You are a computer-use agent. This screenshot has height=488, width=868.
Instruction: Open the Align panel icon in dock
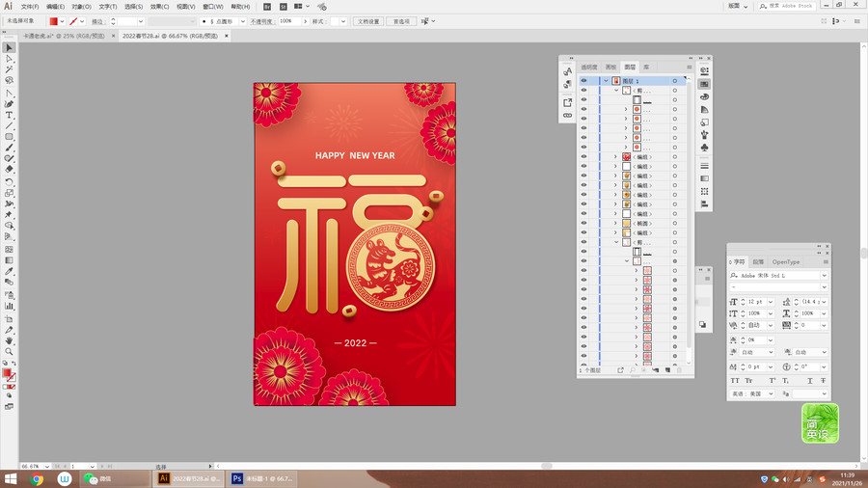pyautogui.click(x=704, y=204)
